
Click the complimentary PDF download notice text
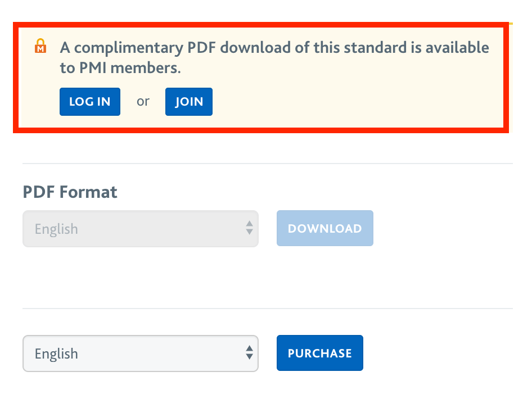[274, 48]
